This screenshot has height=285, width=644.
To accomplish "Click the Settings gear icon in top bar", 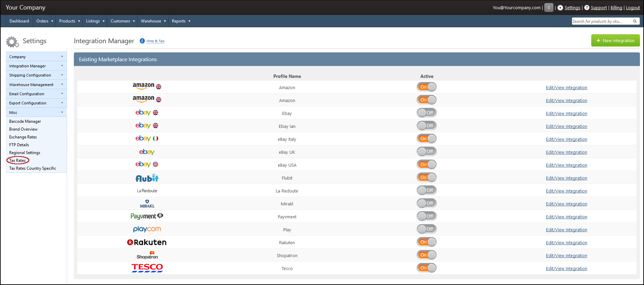I will tap(560, 7).
